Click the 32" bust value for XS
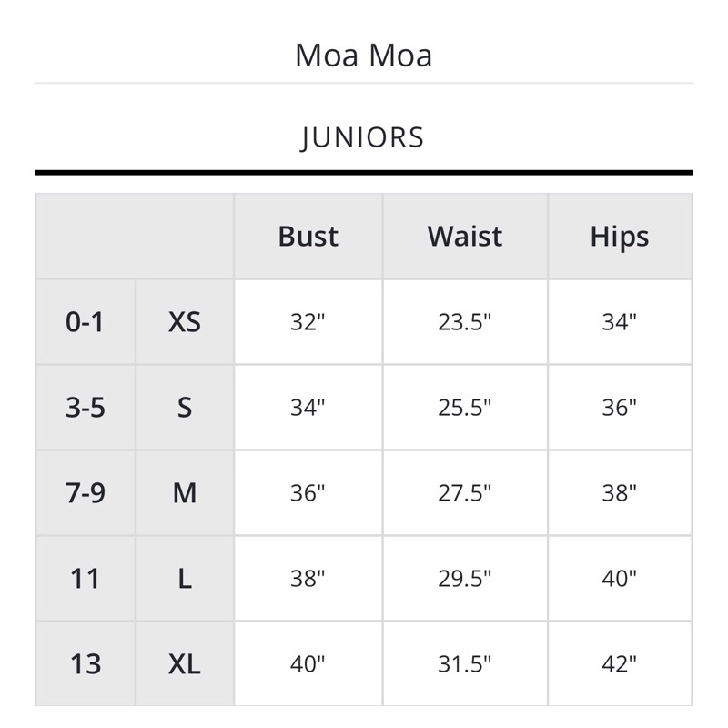Viewport: 728px width, 728px height. 308,322
